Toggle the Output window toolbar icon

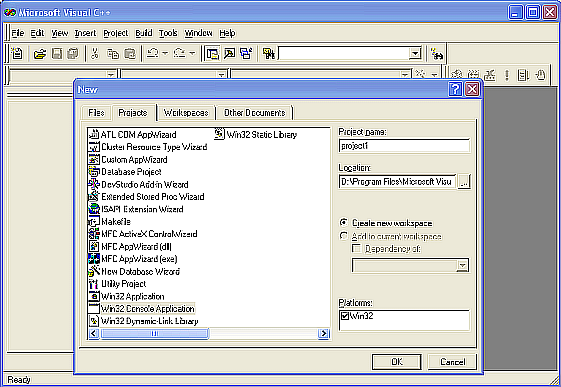click(229, 54)
